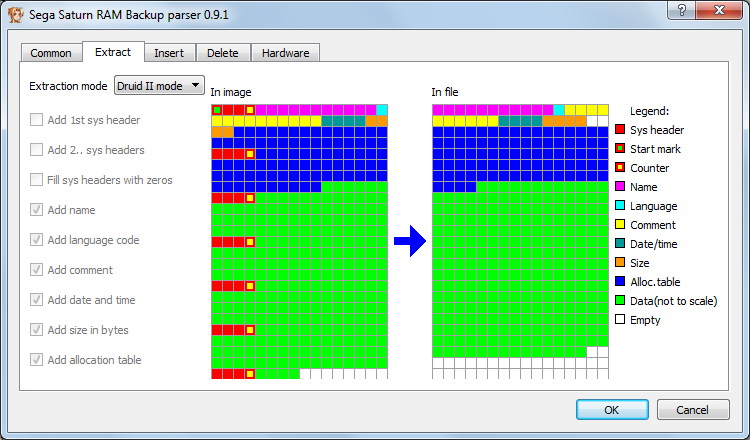Click the 'In file' label
Image resolution: width=750 pixels, height=440 pixels.
pyautogui.click(x=445, y=92)
